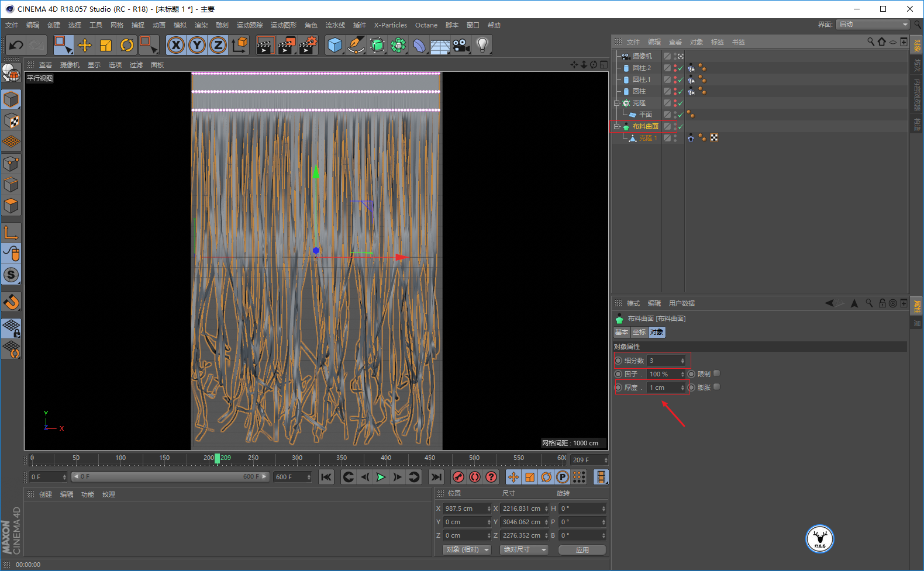
Task: Enable the 限制 checkbox
Action: 717,373
